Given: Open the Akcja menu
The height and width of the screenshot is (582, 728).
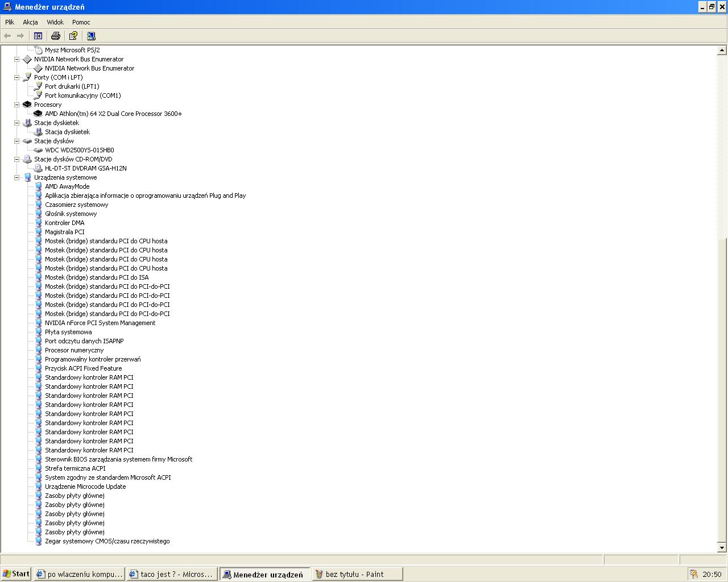Looking at the screenshot, I should 30,22.
